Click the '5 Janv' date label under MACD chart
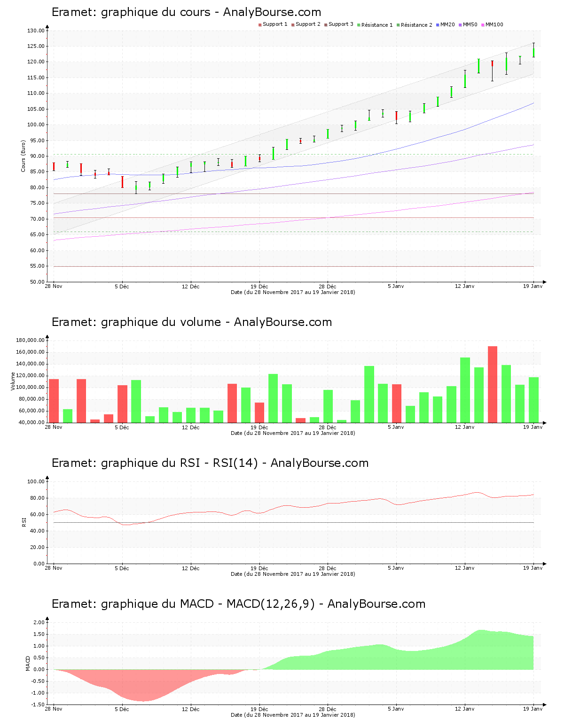Image resolution: width=564 pixels, height=728 pixels. click(396, 709)
